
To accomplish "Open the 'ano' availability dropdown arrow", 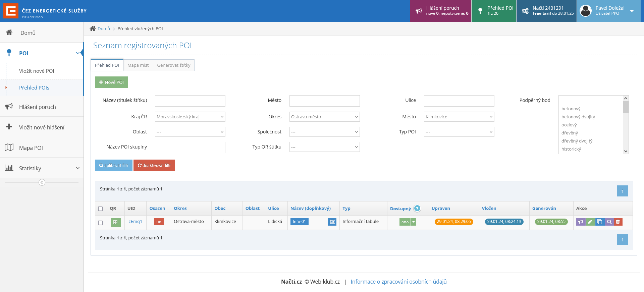I will point(414,222).
